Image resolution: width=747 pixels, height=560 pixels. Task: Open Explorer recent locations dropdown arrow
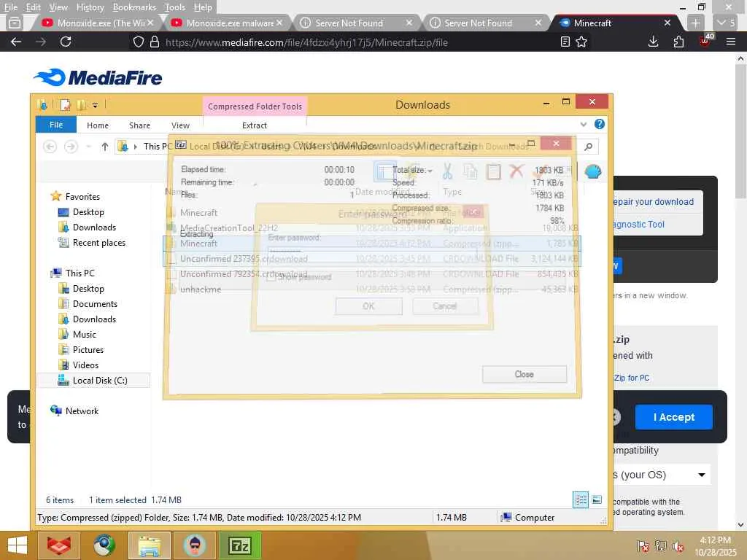88,147
